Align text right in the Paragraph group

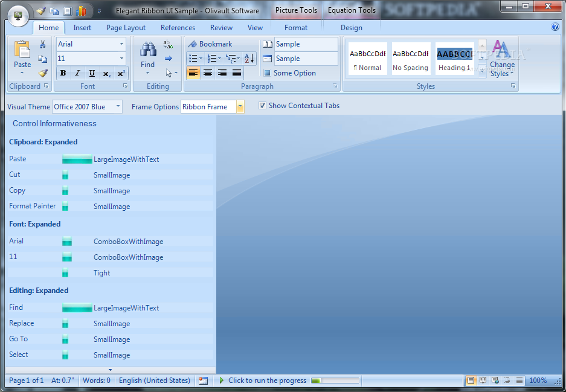point(222,73)
